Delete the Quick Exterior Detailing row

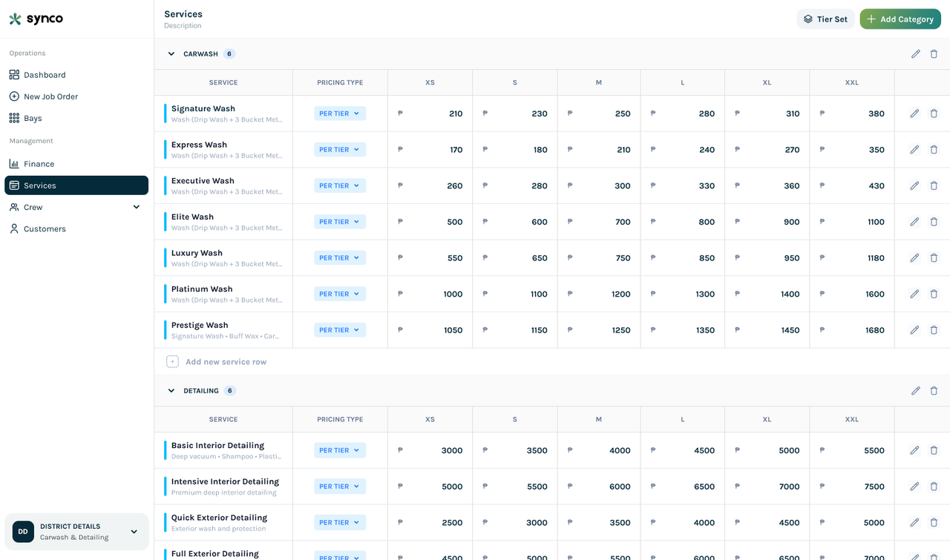click(934, 522)
